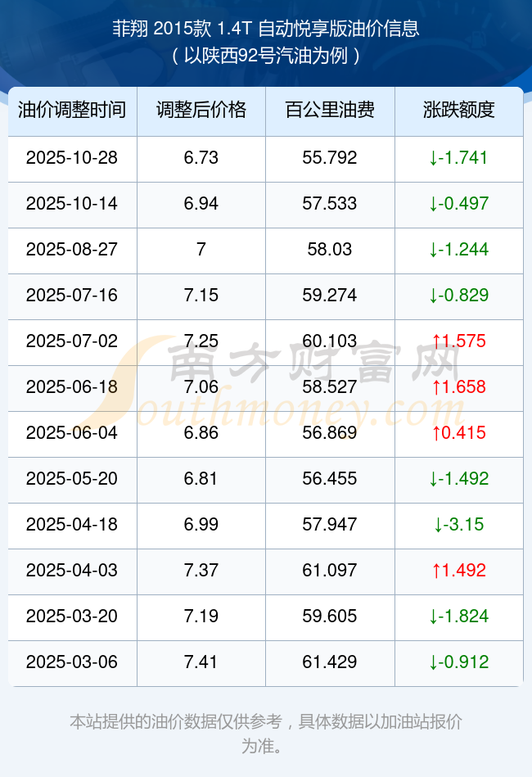Click the disclaimer text at the bottom
532x777 pixels.
click(x=265, y=734)
